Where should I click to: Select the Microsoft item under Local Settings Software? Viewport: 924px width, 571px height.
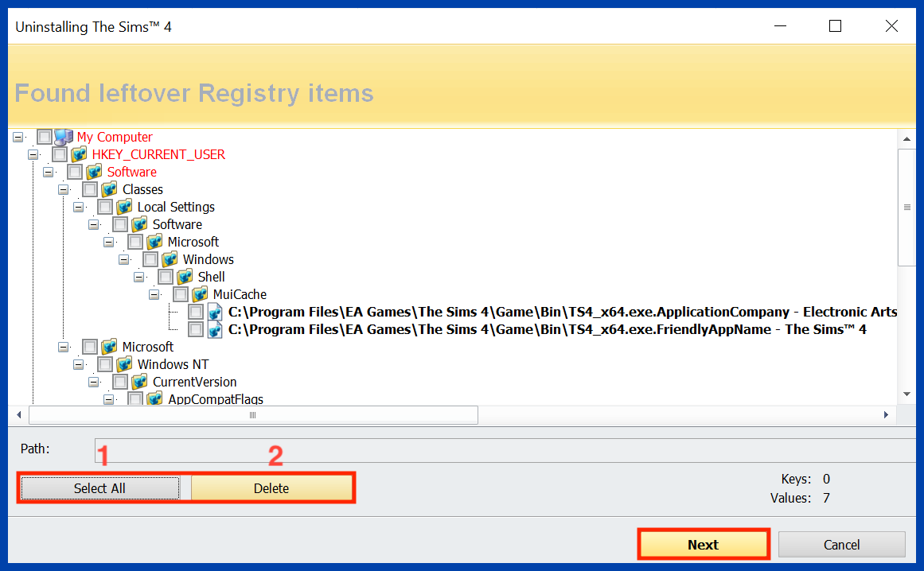click(x=193, y=242)
